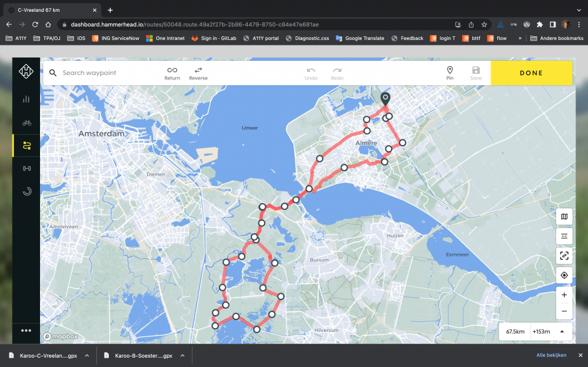Center map on current location

(564, 275)
